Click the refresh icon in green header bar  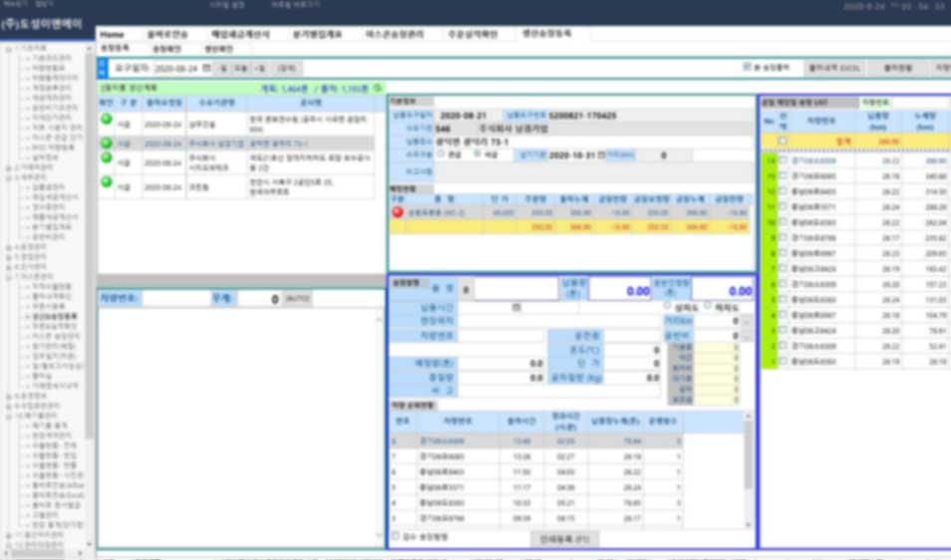378,88
